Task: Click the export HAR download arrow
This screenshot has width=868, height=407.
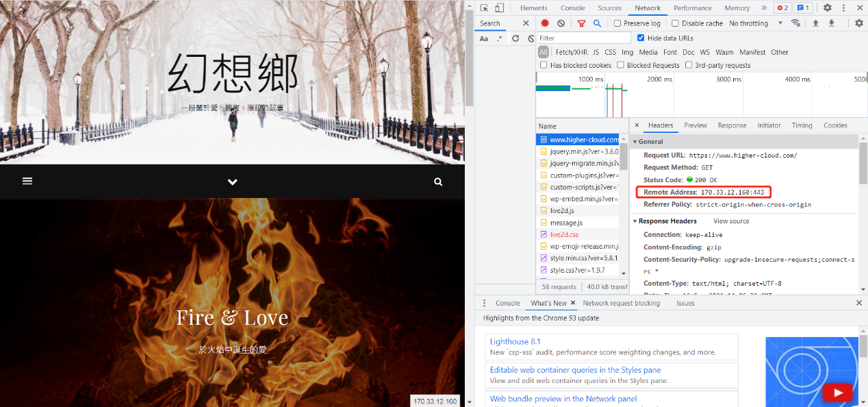Action: coord(831,23)
